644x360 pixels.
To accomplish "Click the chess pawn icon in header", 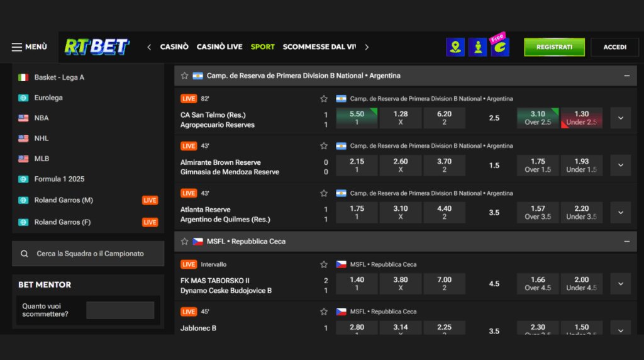I will click(477, 47).
